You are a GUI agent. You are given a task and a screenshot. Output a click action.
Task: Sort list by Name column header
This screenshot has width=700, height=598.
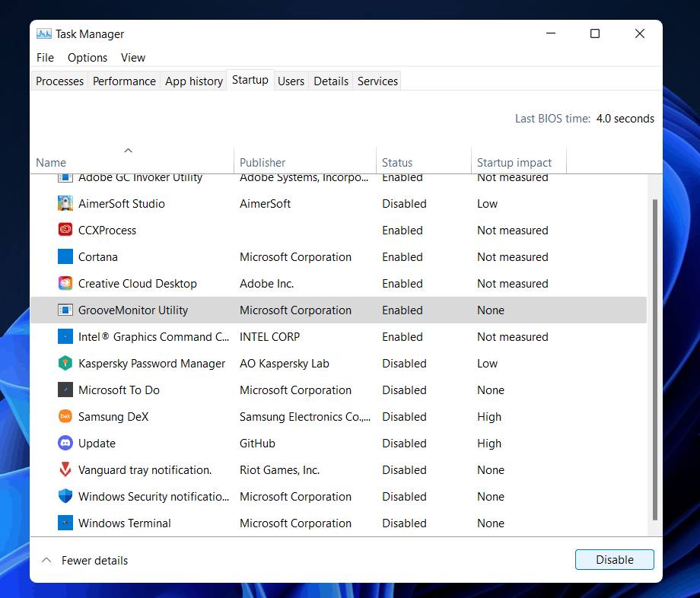point(51,162)
